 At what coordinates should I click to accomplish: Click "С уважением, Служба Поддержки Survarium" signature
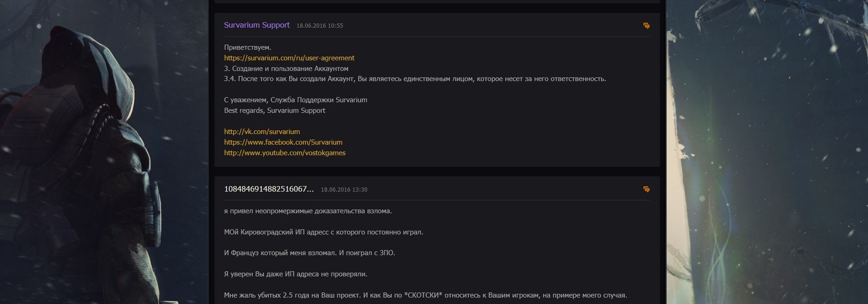pyautogui.click(x=295, y=100)
